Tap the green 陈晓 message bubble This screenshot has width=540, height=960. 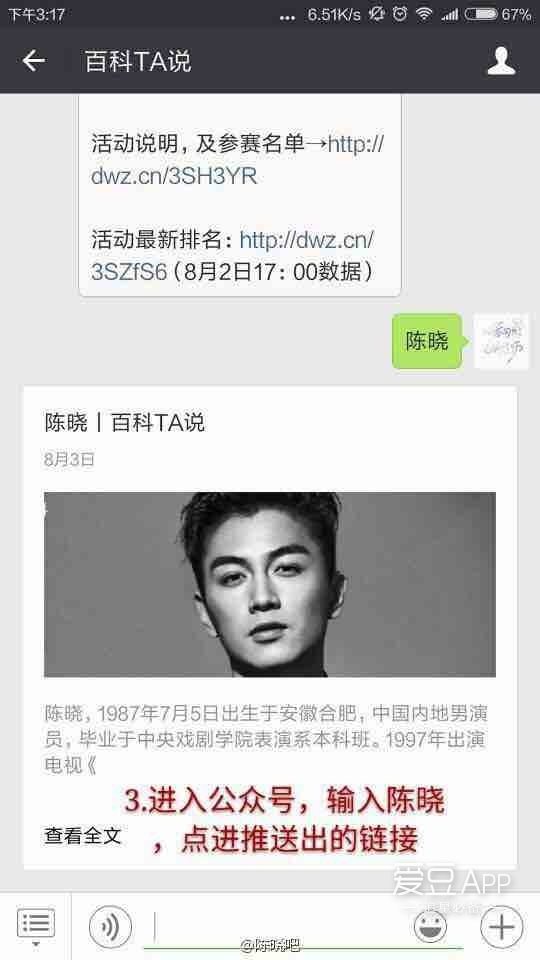(427, 341)
